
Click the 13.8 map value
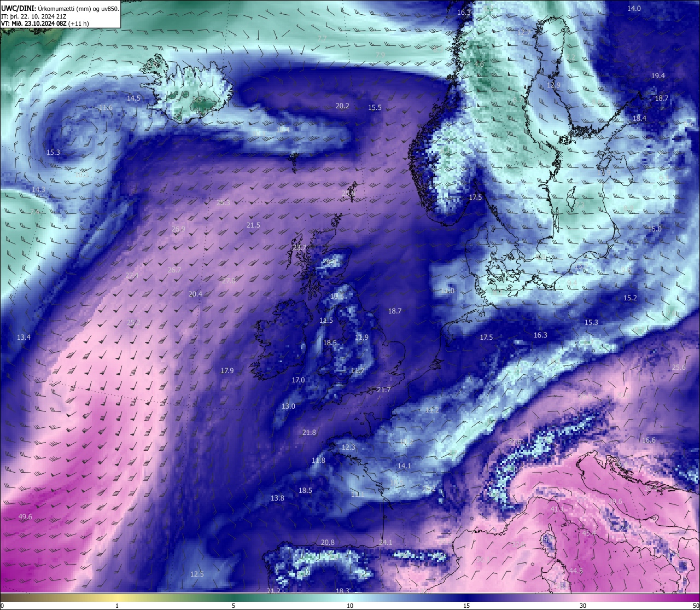point(277,498)
